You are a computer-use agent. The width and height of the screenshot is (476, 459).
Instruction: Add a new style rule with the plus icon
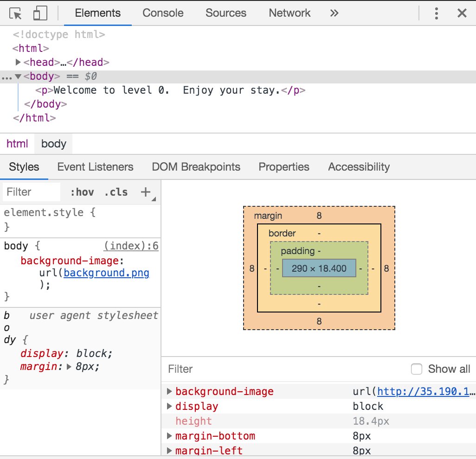[146, 192]
